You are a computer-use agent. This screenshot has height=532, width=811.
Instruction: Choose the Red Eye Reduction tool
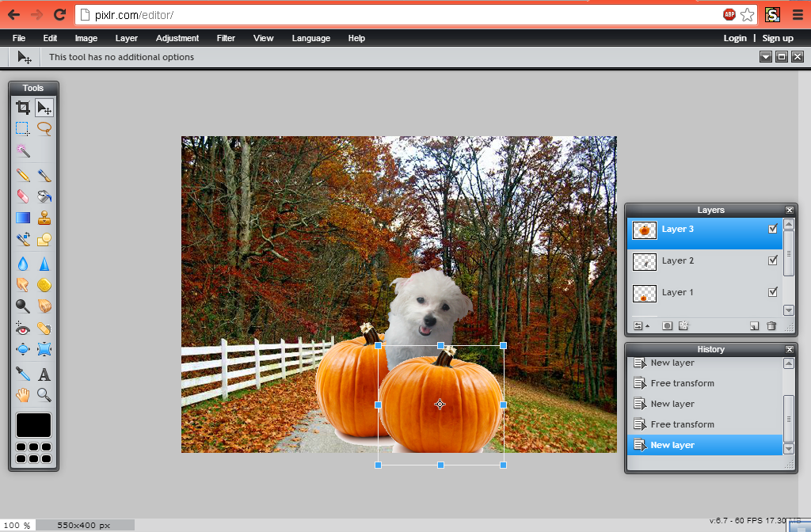click(x=23, y=329)
